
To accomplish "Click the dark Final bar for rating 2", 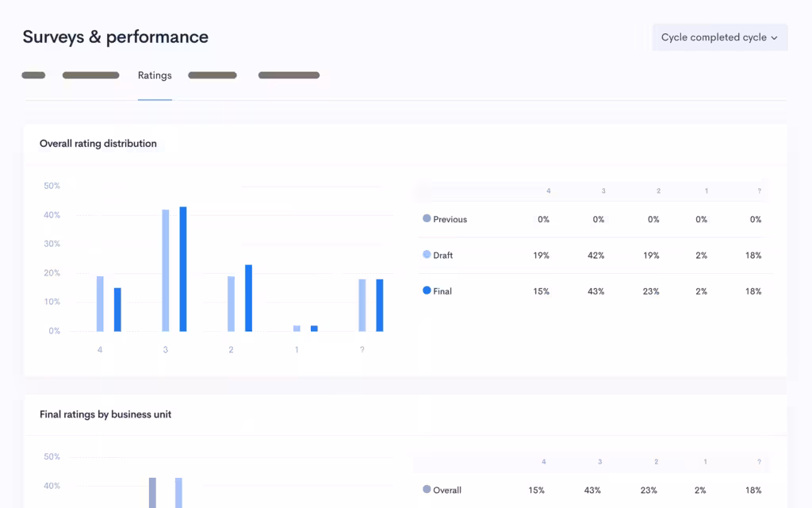I will (x=248, y=298).
